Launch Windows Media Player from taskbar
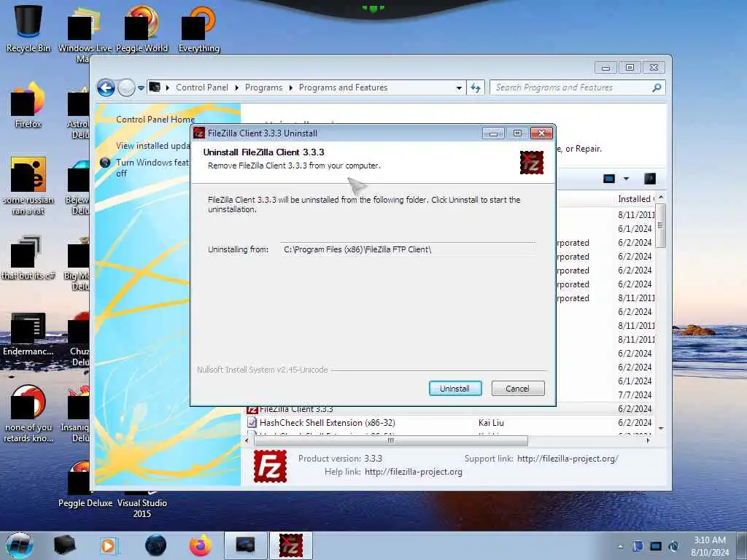Viewport: 747px width, 560px height. (x=109, y=545)
